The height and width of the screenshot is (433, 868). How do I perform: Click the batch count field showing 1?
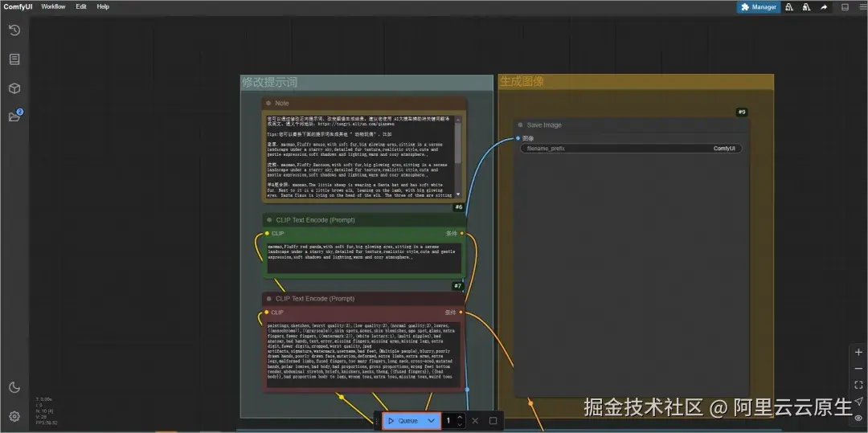(448, 421)
